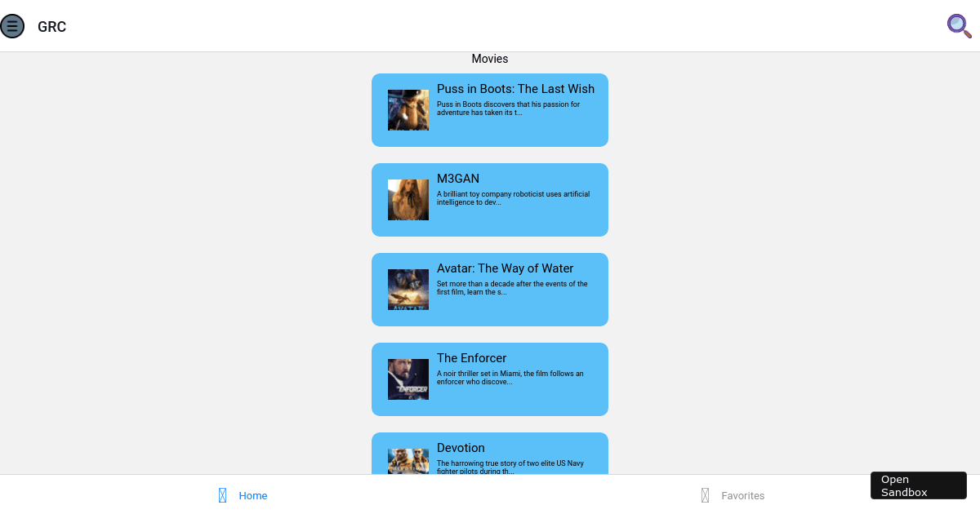Click the Avatar movie poster image
This screenshot has height=514, width=980.
coord(408,290)
